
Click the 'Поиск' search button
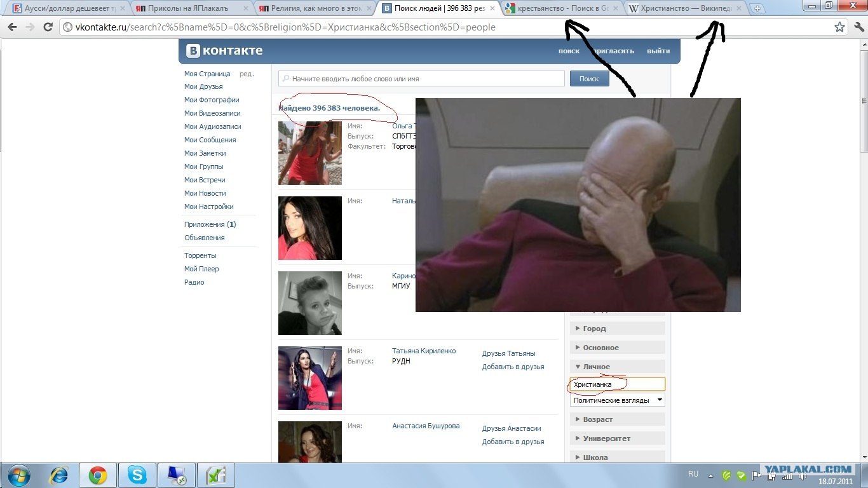click(589, 79)
